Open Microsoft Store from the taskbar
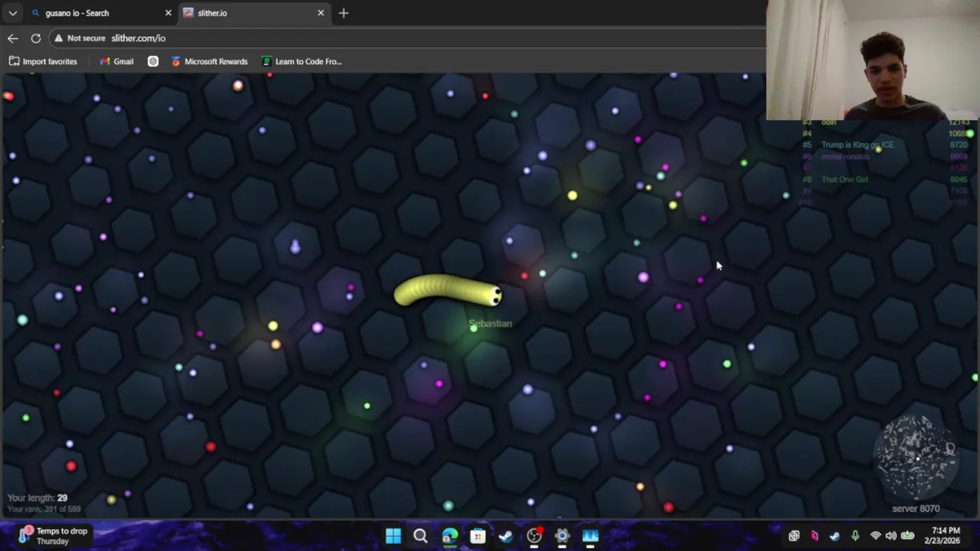Image resolution: width=980 pixels, height=551 pixels. pyautogui.click(x=478, y=536)
